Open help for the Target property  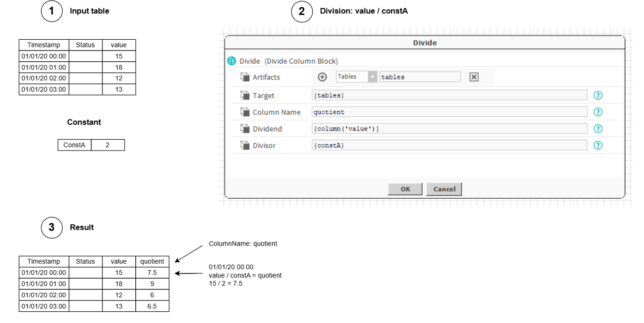[x=598, y=95]
